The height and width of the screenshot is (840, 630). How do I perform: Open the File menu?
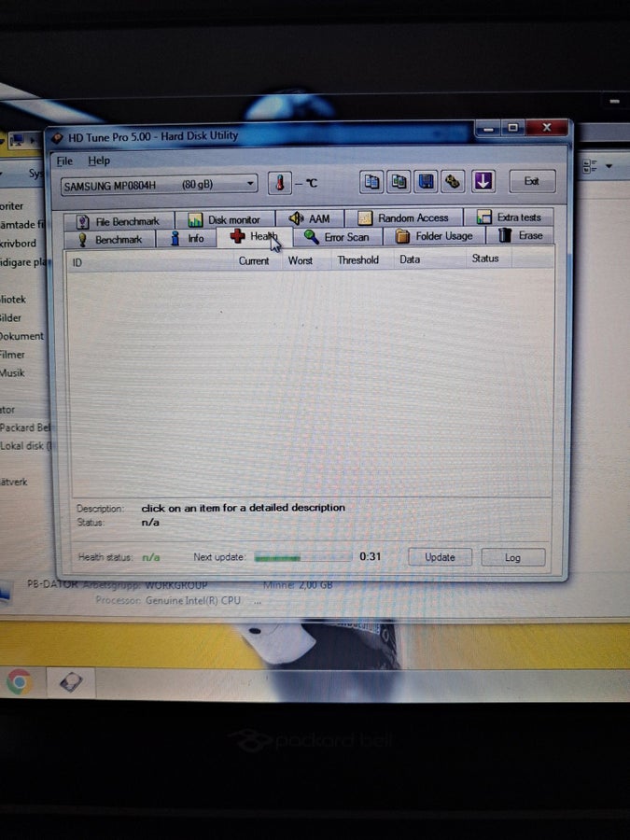point(64,161)
